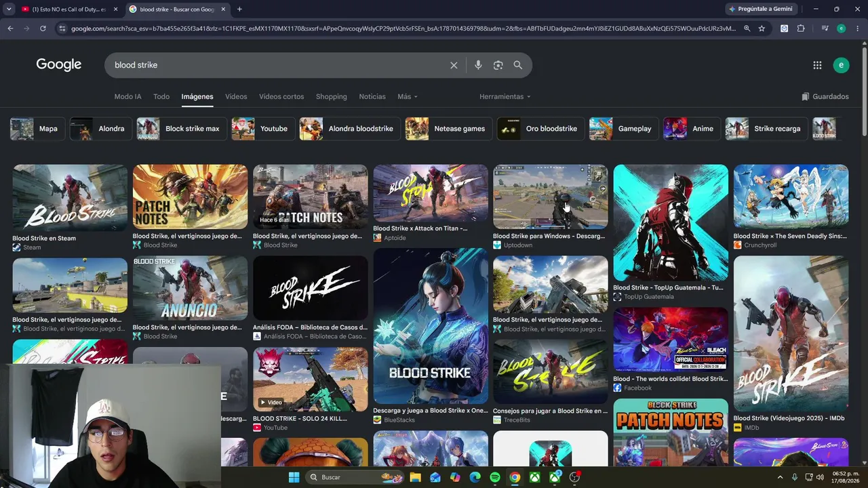This screenshot has width=868, height=488.
Task: Click the Google search input field
Action: (x=278, y=65)
